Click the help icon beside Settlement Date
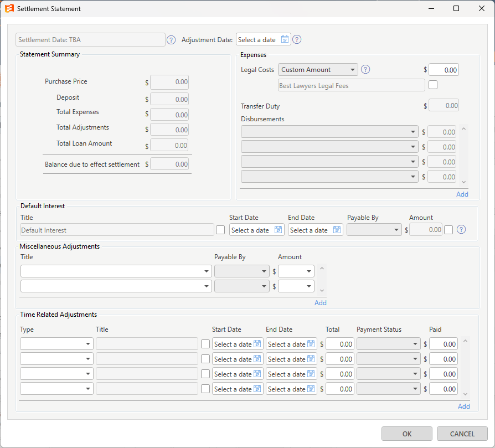This screenshot has height=448, width=495. point(171,40)
